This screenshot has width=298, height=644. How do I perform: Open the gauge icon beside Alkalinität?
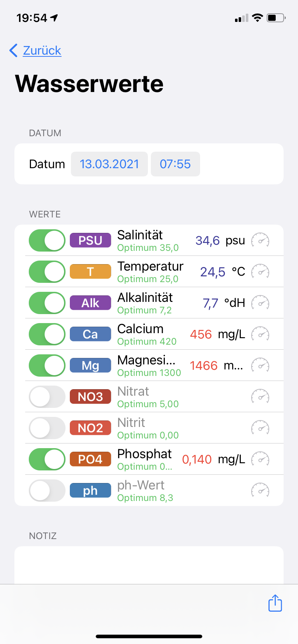pyautogui.click(x=260, y=303)
